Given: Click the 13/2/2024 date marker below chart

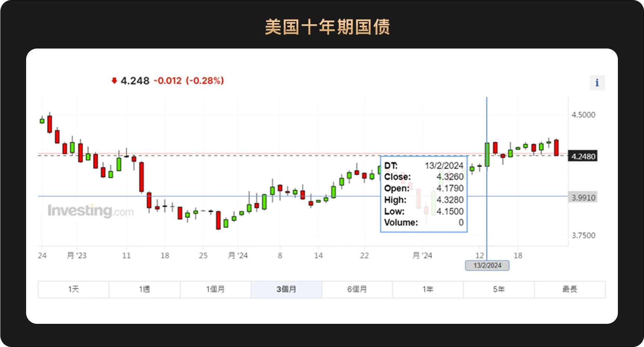Looking at the screenshot, I should [487, 265].
